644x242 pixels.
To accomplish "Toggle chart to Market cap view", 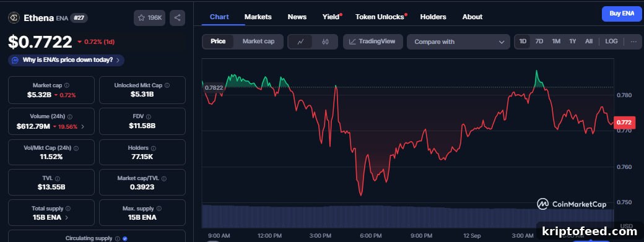I will click(258, 41).
